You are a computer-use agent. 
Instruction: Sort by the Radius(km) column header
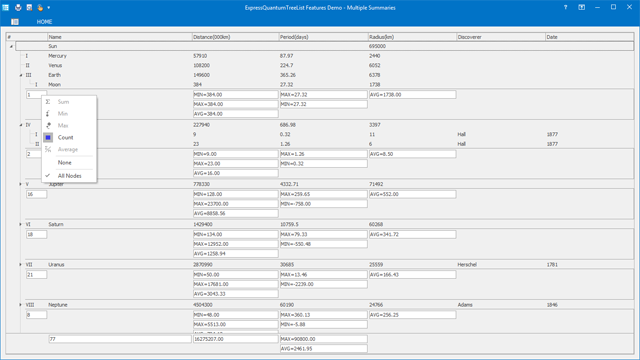tap(412, 37)
